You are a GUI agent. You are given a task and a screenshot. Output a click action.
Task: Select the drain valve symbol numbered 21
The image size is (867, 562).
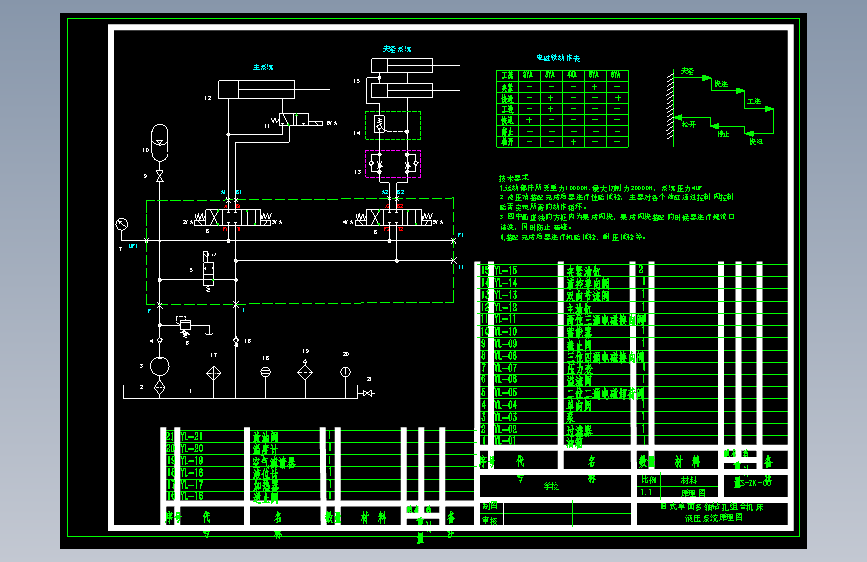pos(368,393)
